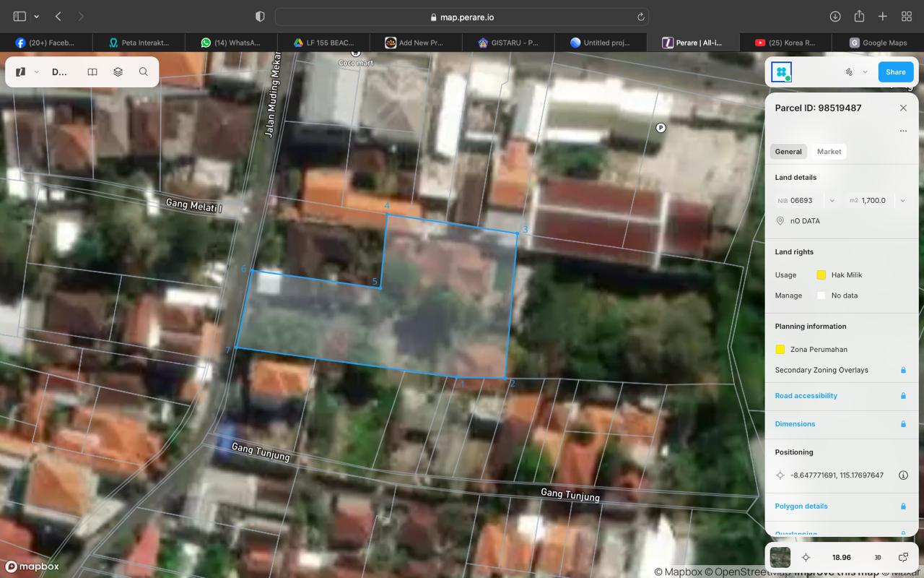Toggle 3D view in the bottom bar
This screenshot has width=924, height=578.
pyautogui.click(x=878, y=558)
